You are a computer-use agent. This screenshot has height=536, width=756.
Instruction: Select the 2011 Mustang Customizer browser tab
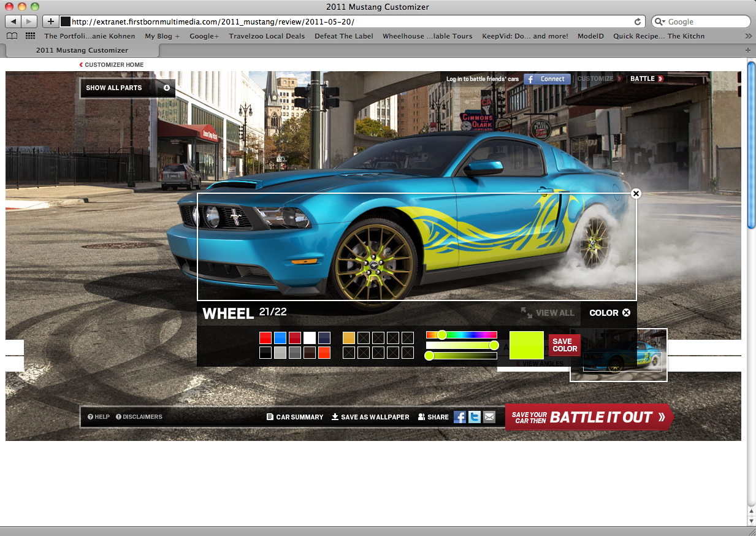point(82,50)
